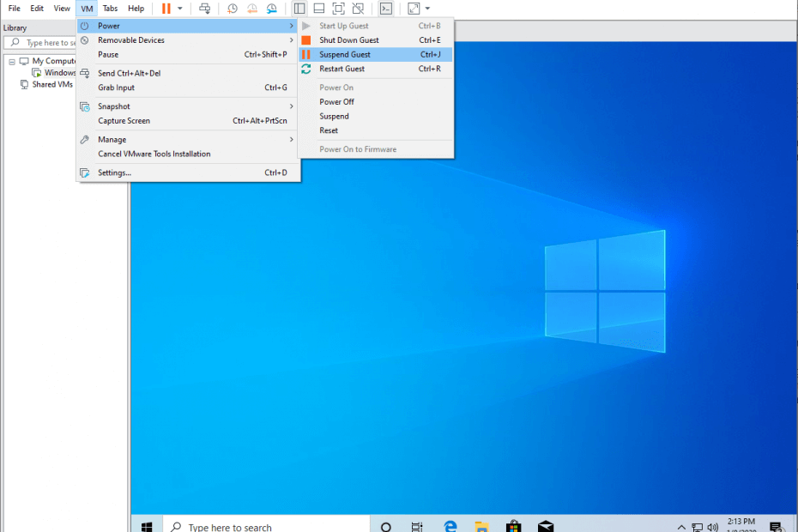Click the Manage wrench icon in menu
The image size is (798, 532).
tap(84, 140)
